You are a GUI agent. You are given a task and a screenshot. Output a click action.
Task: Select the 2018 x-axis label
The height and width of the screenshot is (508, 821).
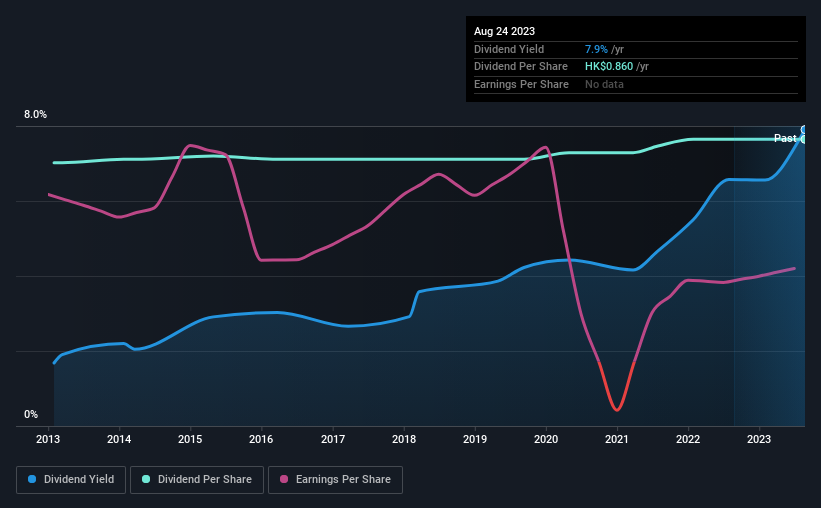[404, 438]
